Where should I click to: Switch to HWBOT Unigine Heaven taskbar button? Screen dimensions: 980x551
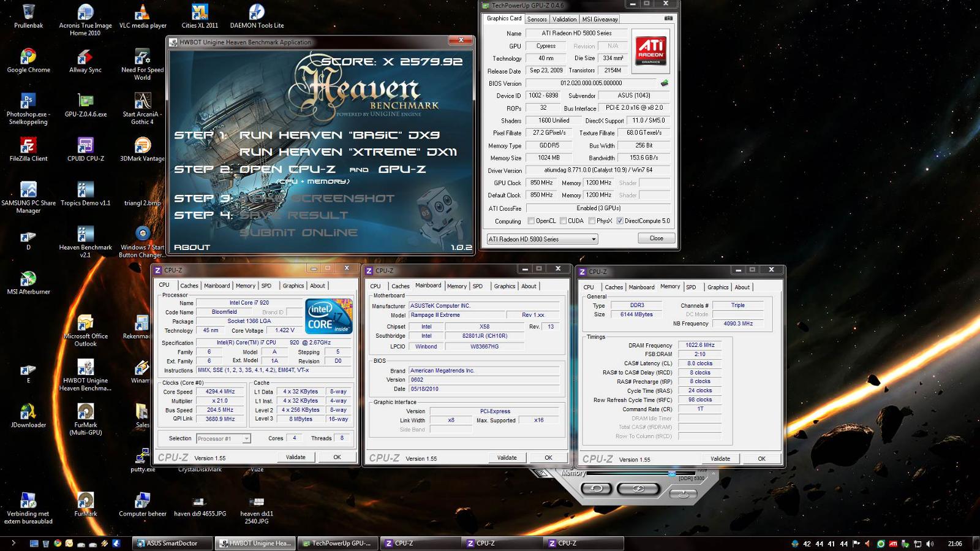(255, 543)
